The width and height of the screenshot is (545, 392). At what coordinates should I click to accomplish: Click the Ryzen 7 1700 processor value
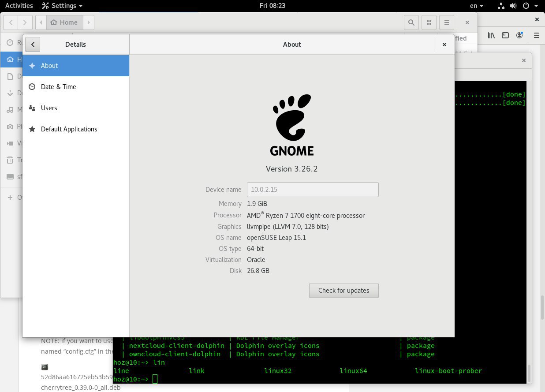(306, 215)
